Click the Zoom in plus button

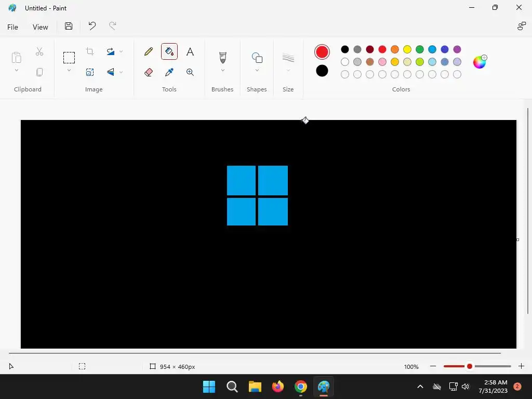(x=522, y=366)
